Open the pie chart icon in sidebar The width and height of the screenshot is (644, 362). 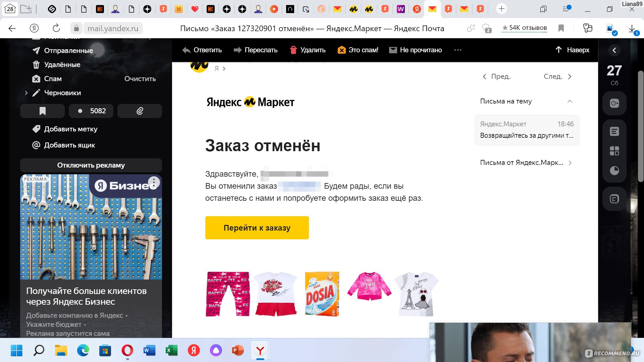(x=614, y=171)
